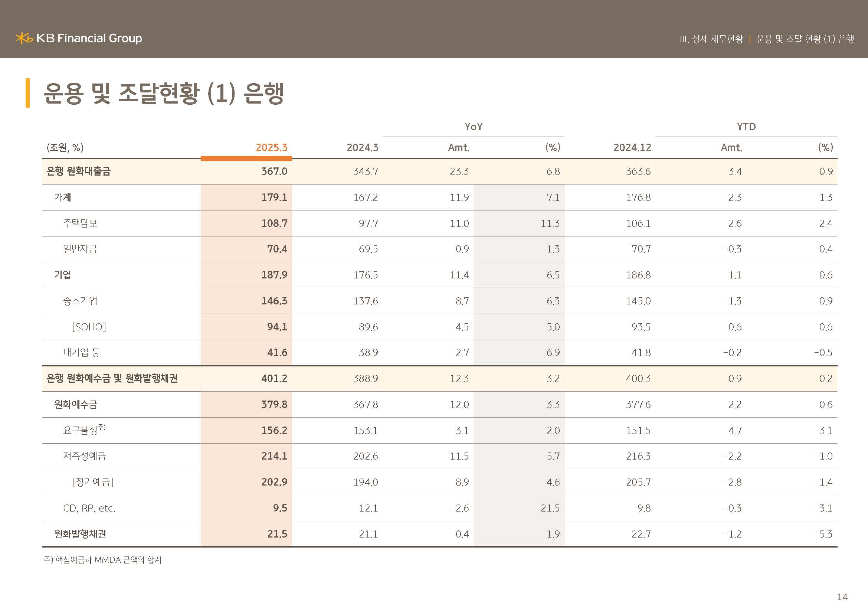The height and width of the screenshot is (614, 868).
Task: Click the -21.5 YoY percentage cell
Action: coord(547,508)
